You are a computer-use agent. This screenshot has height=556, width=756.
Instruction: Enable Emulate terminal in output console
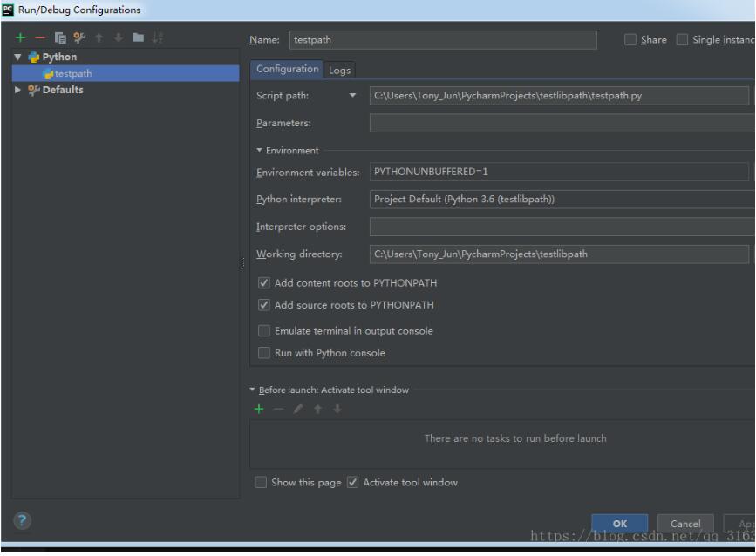263,331
